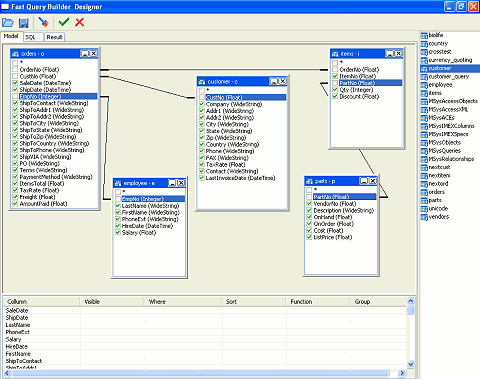Select the vendors table in the list
Viewport: 480px width, 379px height.
(x=439, y=217)
